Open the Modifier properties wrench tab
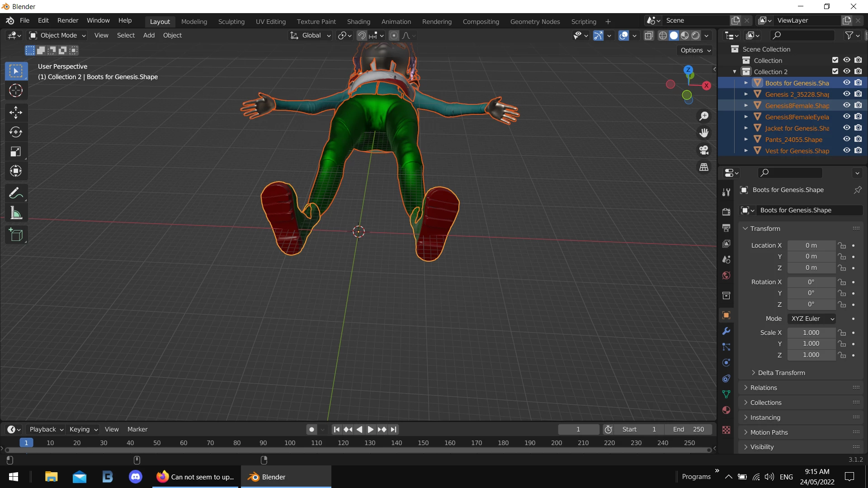868x488 pixels. pos(726,331)
